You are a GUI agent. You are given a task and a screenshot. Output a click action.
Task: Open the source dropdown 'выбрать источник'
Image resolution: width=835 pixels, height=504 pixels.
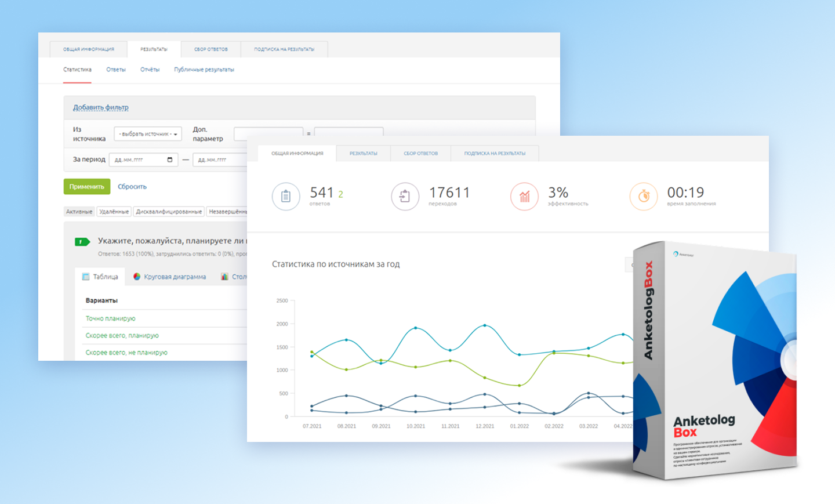[x=148, y=134]
